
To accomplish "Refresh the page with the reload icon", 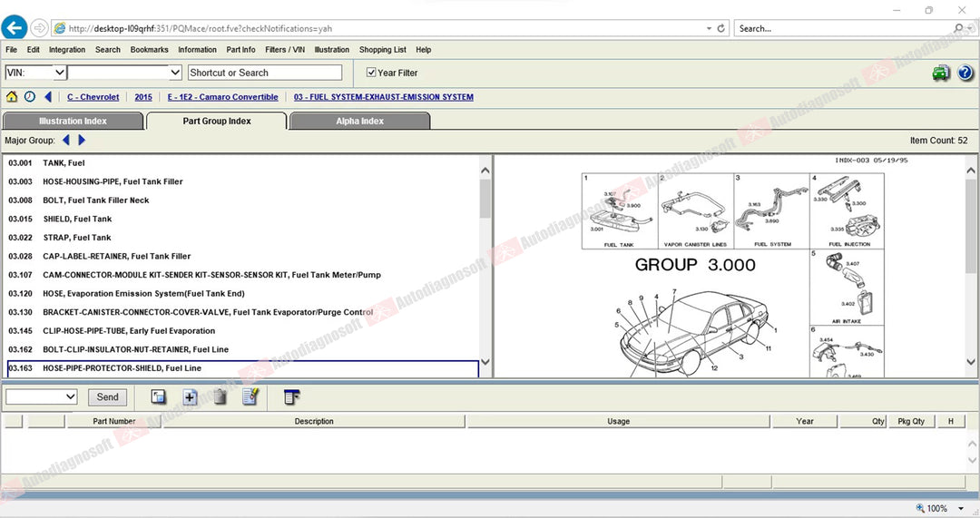I will tap(720, 28).
